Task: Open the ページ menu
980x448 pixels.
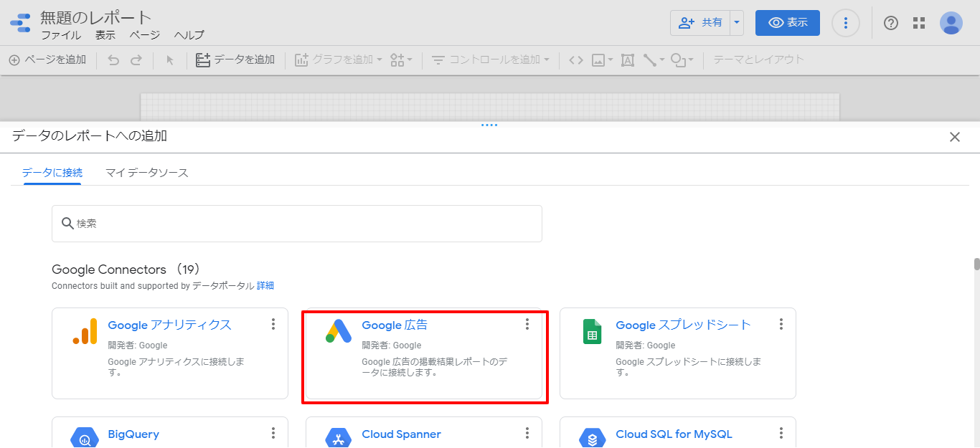Action: point(145,35)
